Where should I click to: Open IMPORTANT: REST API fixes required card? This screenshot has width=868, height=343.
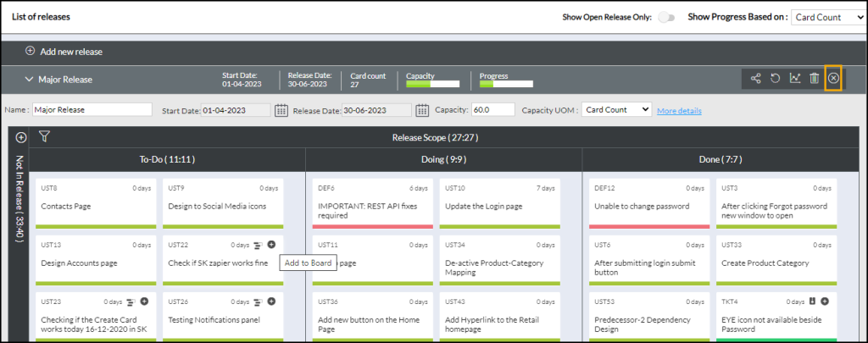pyautogui.click(x=373, y=203)
